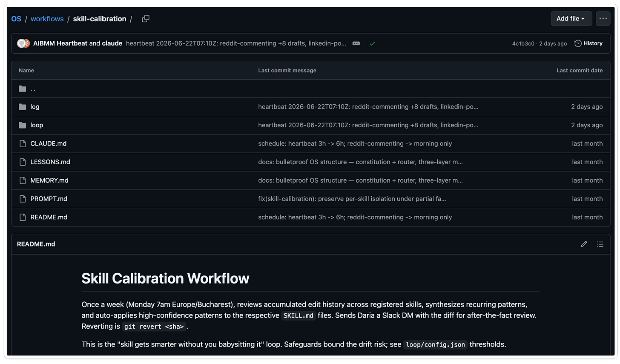The height and width of the screenshot is (364, 620).
Task: Open the CLAUDE.md file
Action: click(x=49, y=143)
